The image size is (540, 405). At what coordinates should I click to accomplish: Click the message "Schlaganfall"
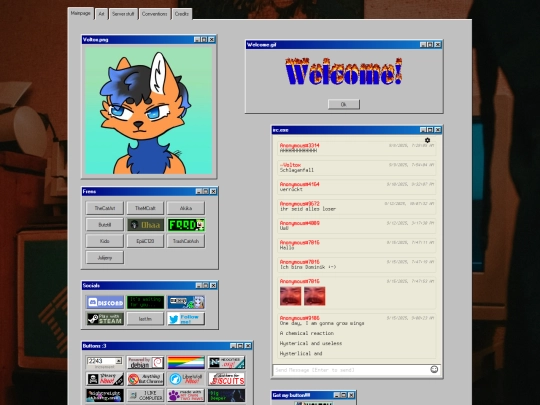click(297, 170)
